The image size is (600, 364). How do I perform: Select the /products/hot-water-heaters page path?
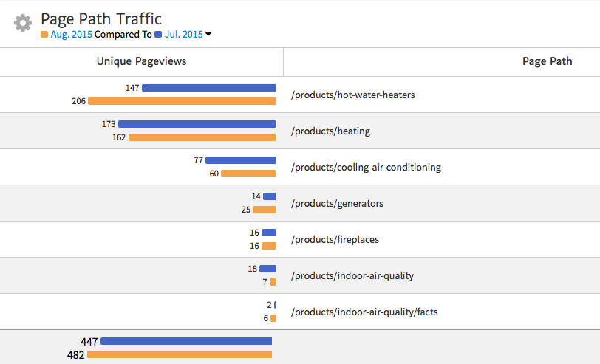tap(354, 95)
